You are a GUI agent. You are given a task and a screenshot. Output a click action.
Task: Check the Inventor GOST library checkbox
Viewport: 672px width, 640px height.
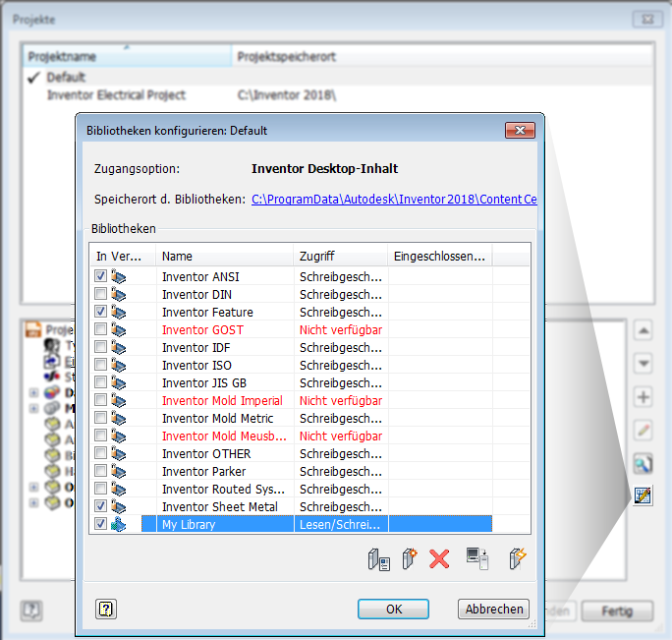(101, 329)
